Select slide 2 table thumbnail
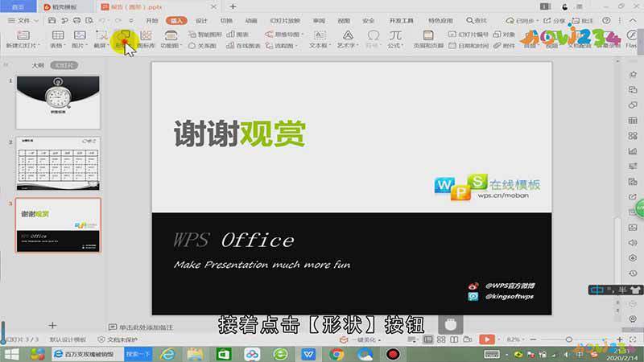The height and width of the screenshot is (362, 644). [x=58, y=163]
